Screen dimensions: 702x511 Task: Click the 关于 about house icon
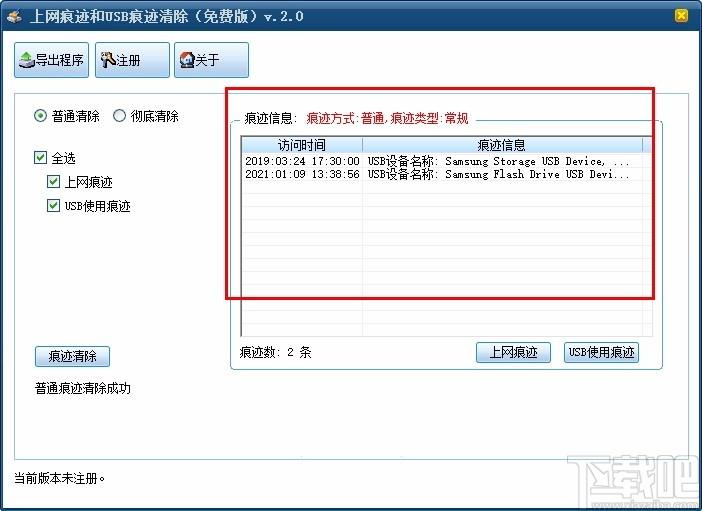187,60
